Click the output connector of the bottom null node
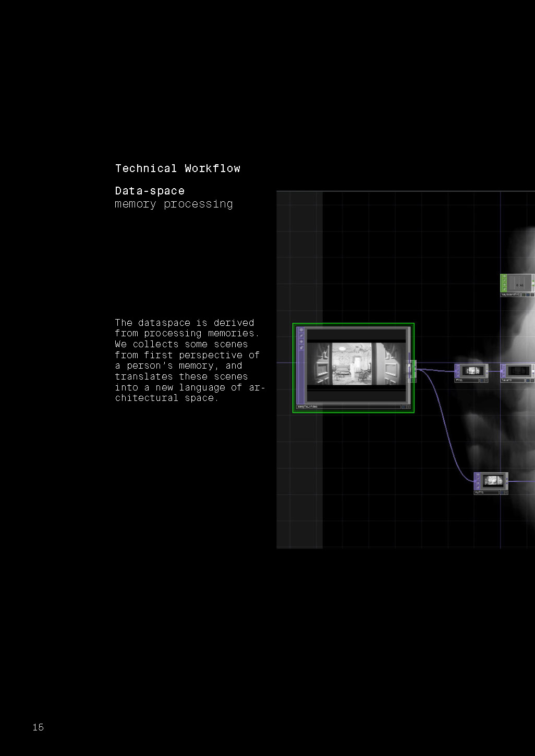This screenshot has height=756, width=535. pyautogui.click(x=507, y=481)
